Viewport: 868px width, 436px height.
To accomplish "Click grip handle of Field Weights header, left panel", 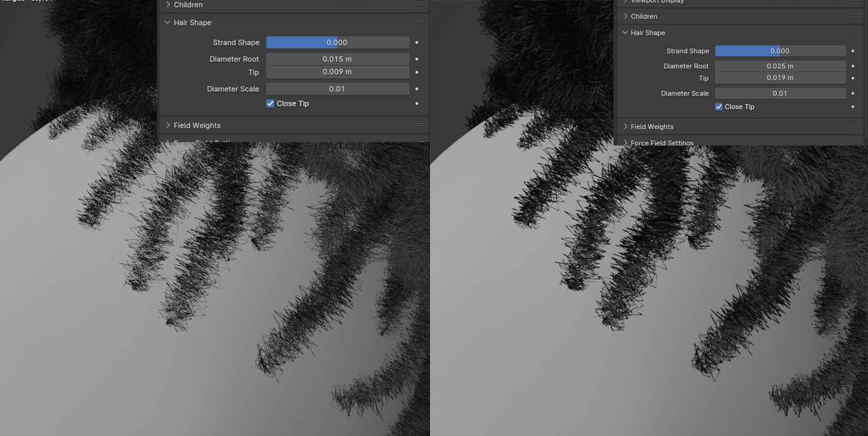I will tap(420, 125).
